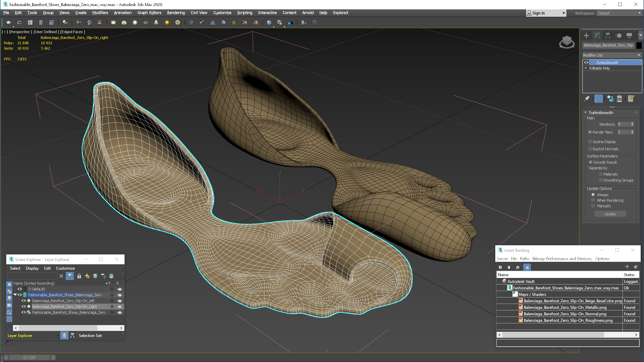Enable Separate by Materials checkbox
This screenshot has width=644, height=362.
click(x=600, y=174)
